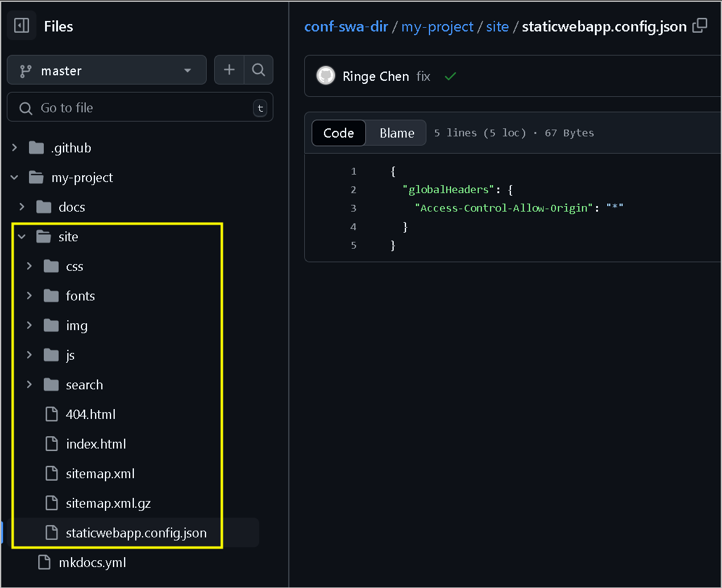Switch to the Blame tab
The height and width of the screenshot is (588, 722).
pos(397,133)
